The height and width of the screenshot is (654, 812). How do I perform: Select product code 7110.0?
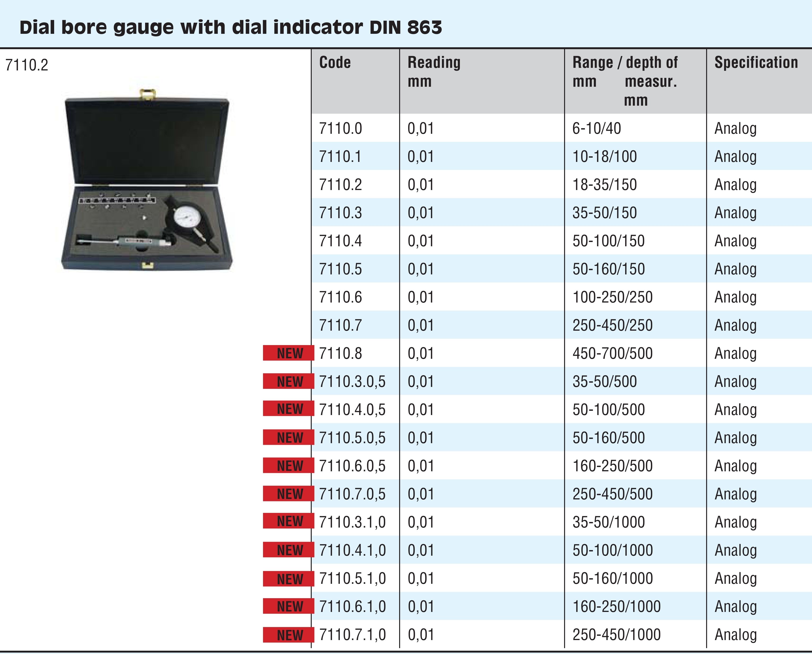pos(341,129)
